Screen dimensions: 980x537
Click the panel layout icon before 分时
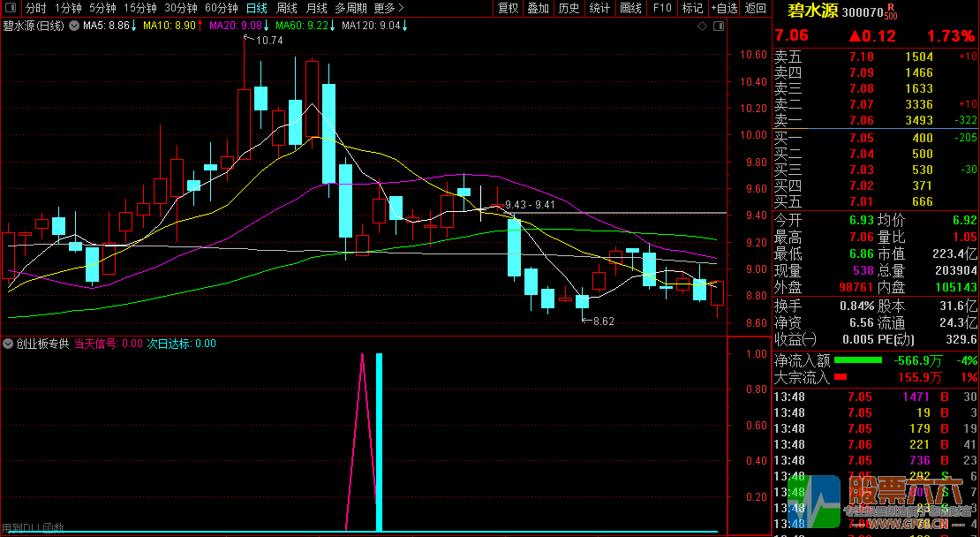(x=10, y=8)
